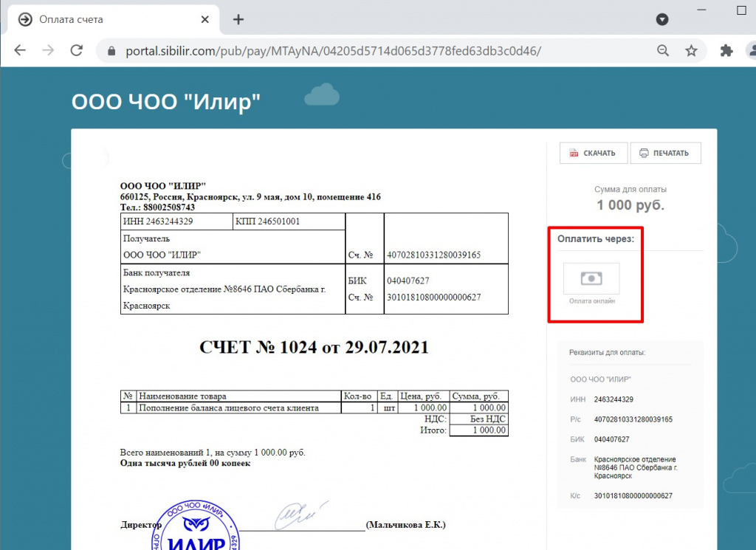756x550 pixels.
Task: Click account number 40702810331280039165 in invoice
Action: click(x=434, y=255)
